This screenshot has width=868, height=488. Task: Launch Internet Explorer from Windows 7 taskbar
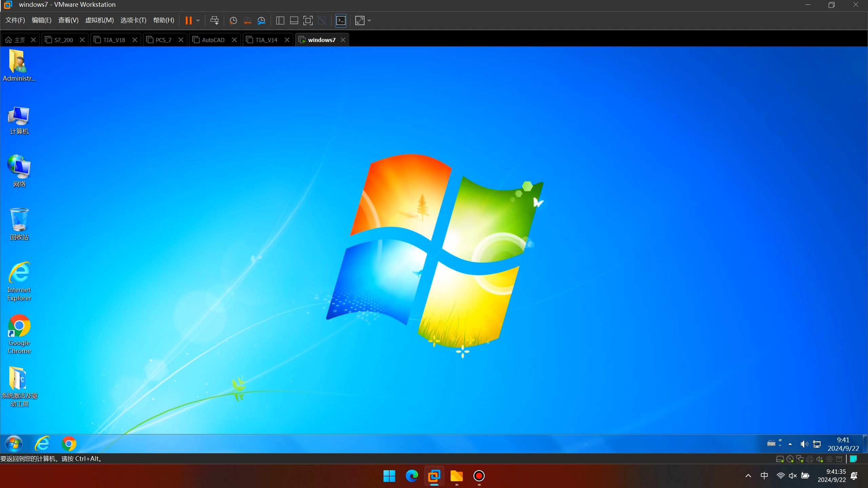click(x=42, y=444)
